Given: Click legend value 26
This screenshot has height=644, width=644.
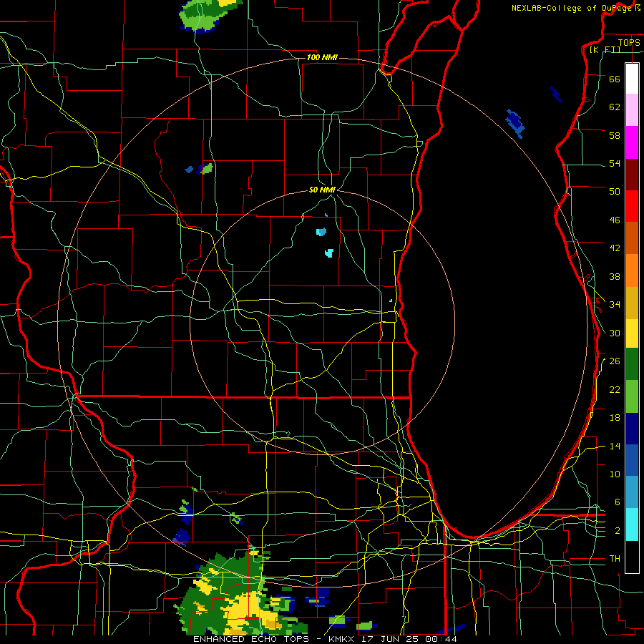Looking at the screenshot, I should click(615, 361).
